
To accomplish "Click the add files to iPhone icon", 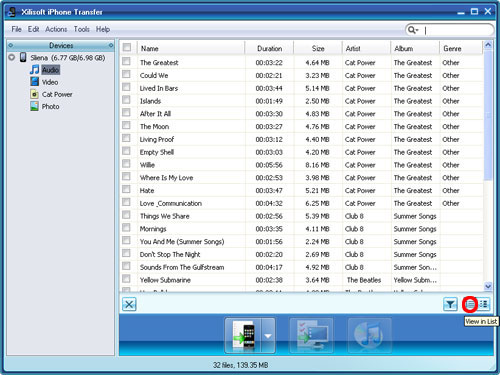I will 244,335.
